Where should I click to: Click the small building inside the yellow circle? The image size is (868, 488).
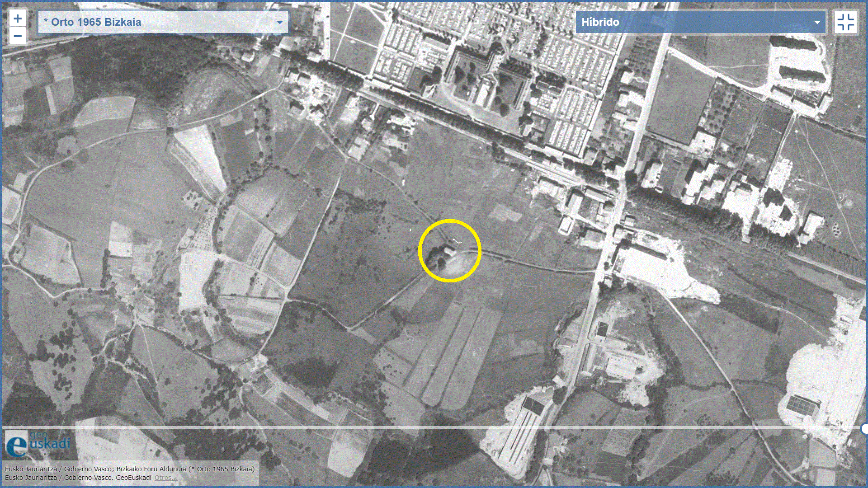(450, 251)
